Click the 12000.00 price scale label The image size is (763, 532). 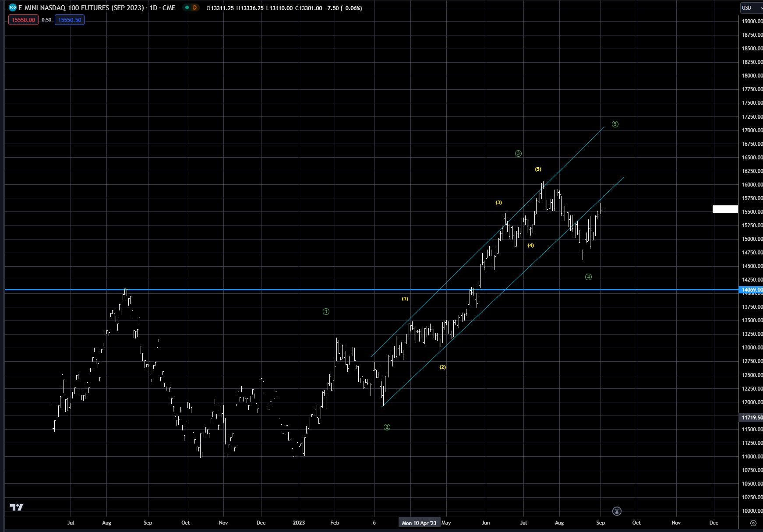pos(752,402)
